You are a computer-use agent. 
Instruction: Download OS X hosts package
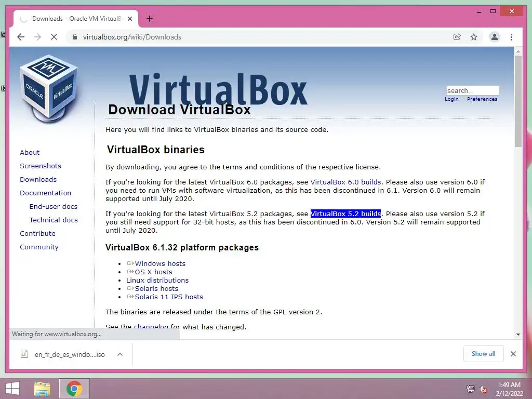point(153,272)
